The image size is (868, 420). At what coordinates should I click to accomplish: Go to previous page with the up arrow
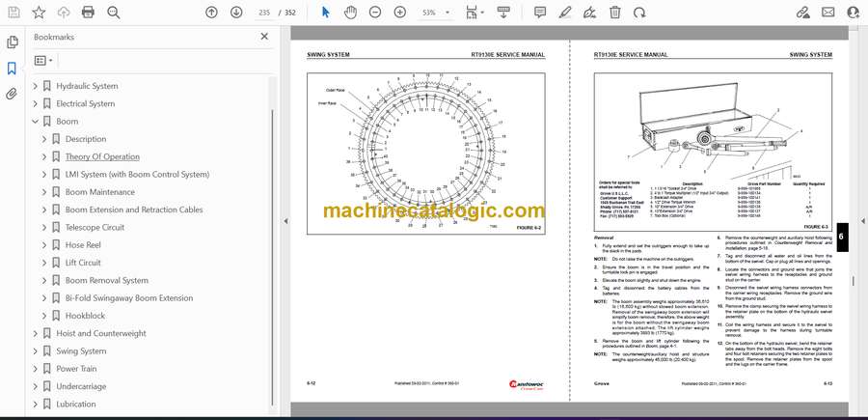click(211, 13)
